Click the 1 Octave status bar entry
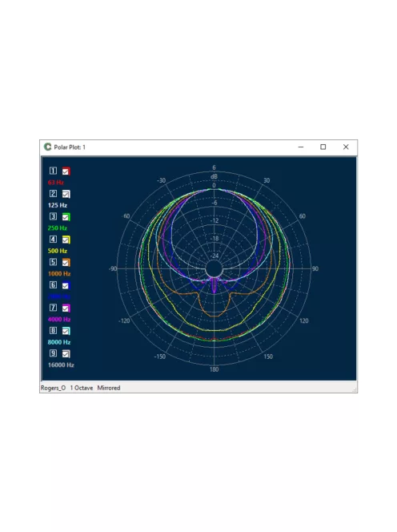 pyautogui.click(x=82, y=388)
